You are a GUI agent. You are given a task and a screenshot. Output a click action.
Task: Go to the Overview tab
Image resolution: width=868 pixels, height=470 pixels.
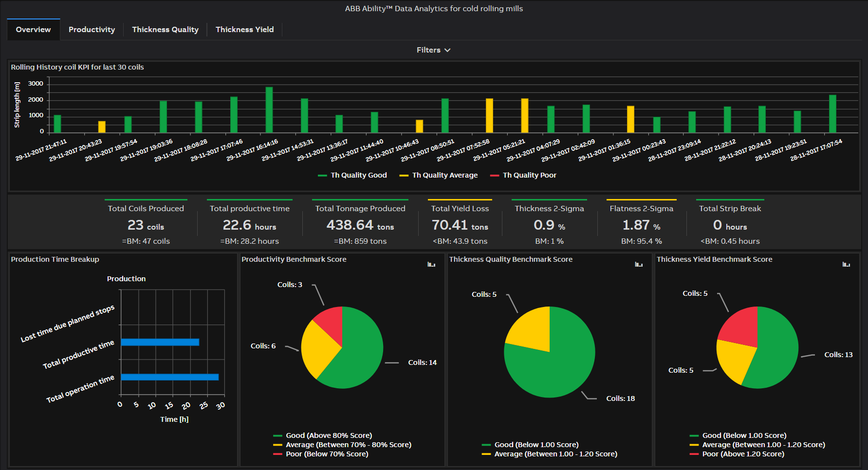pos(33,30)
